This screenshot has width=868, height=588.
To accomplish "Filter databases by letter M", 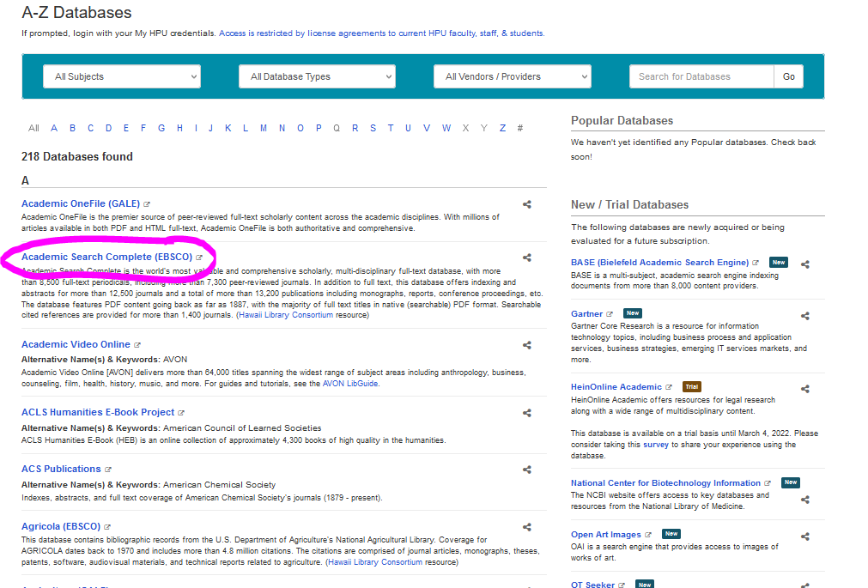I will [264, 128].
